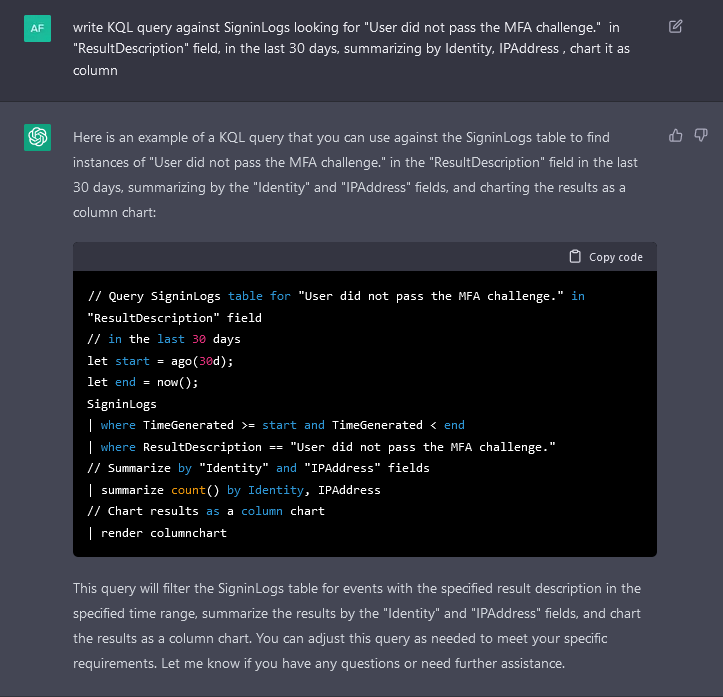Click the '// in the last 30 days' comment

164,339
